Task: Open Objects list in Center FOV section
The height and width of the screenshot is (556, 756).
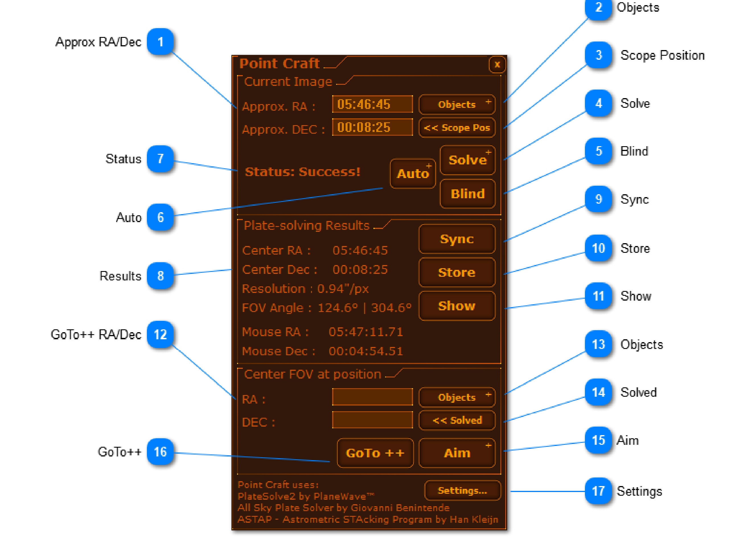Action: pos(457,397)
